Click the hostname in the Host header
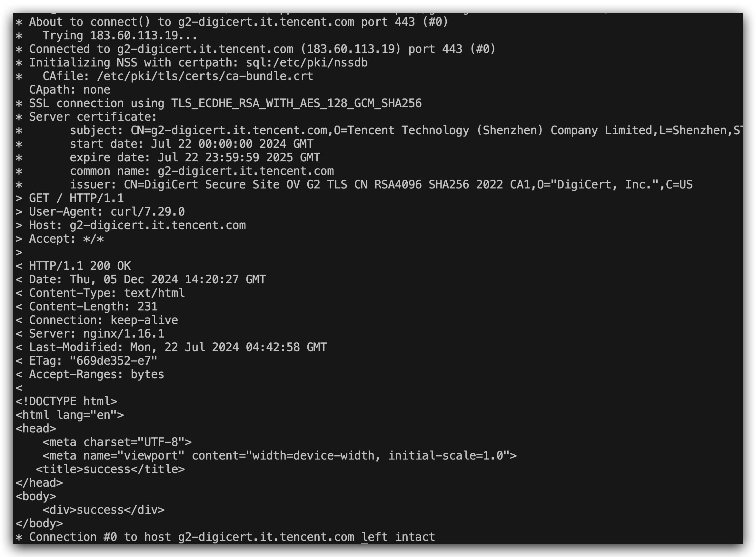This screenshot has height=557, width=756. point(158,225)
